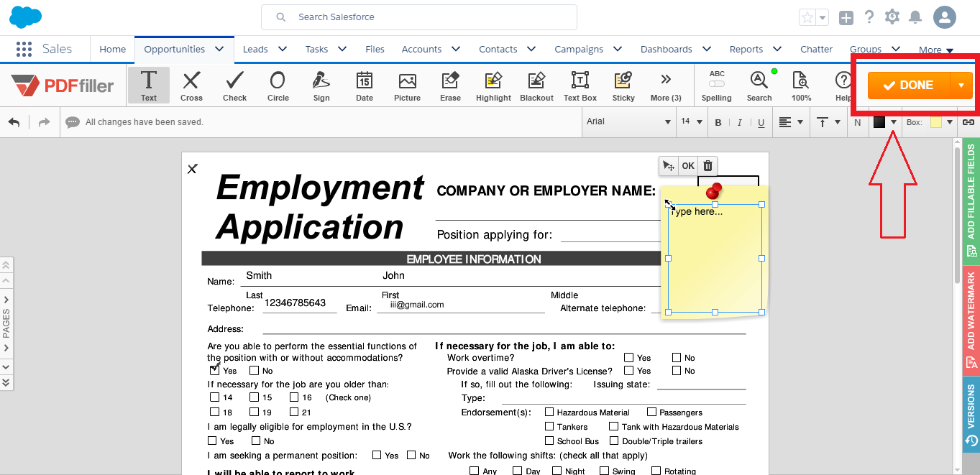Open the text alignment dropdown
This screenshot has width=980, height=475.
point(792,122)
